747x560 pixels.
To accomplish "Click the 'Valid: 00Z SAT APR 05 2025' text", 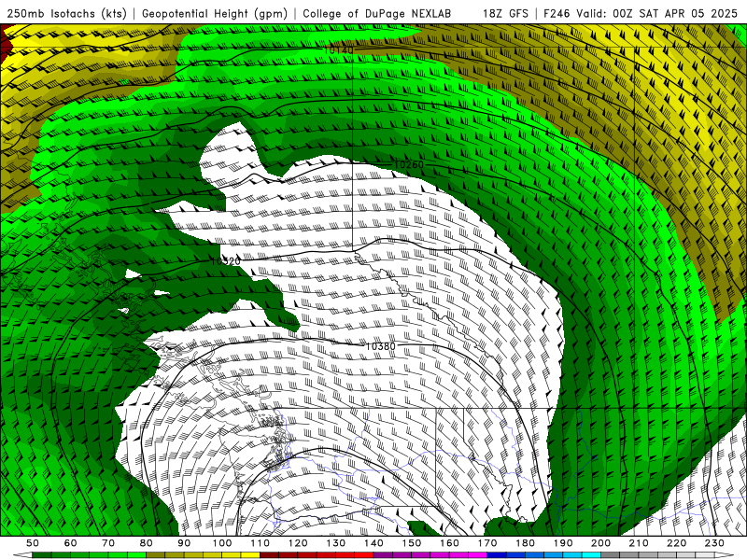I will click(657, 13).
